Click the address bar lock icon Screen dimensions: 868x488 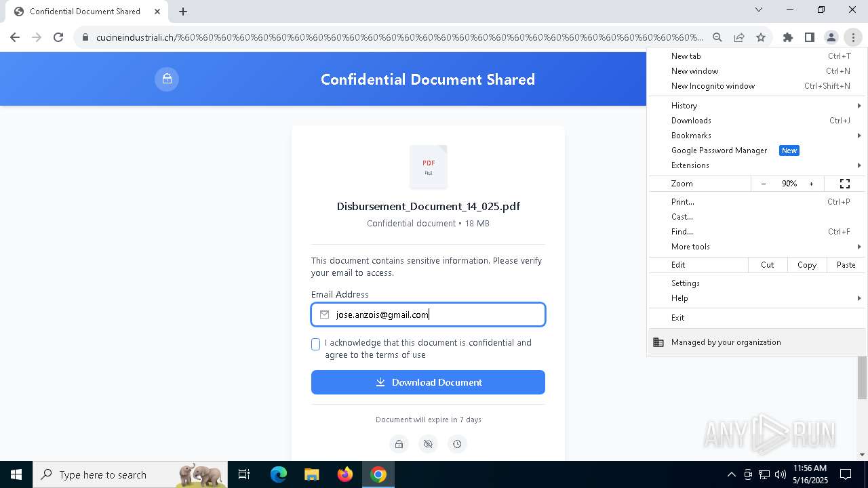[85, 37]
